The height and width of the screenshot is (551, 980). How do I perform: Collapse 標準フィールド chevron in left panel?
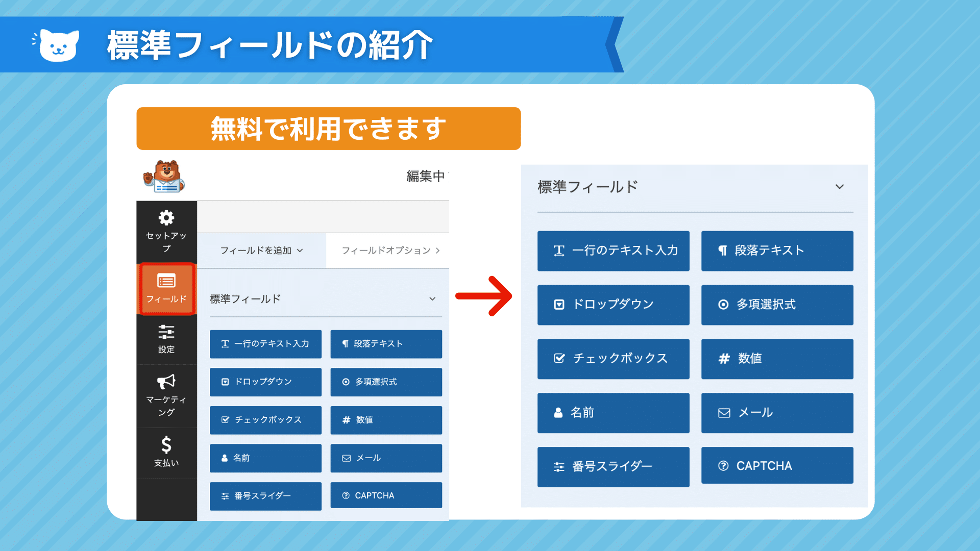(x=432, y=299)
